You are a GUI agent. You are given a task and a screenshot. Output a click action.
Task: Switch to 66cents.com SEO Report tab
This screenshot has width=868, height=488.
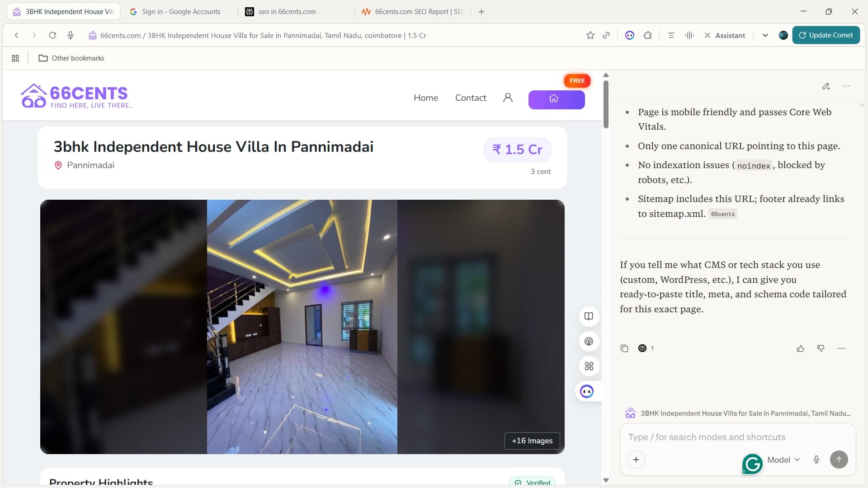pos(414,12)
